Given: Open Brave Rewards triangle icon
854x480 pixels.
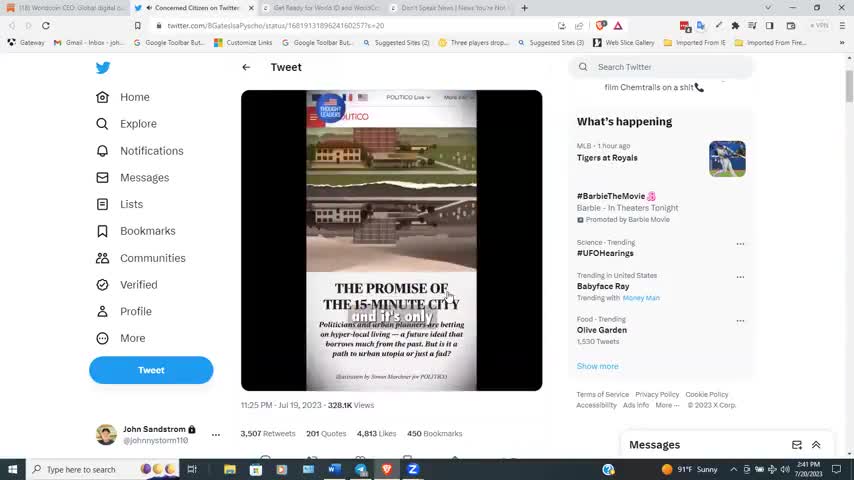Looking at the screenshot, I should point(618,26).
